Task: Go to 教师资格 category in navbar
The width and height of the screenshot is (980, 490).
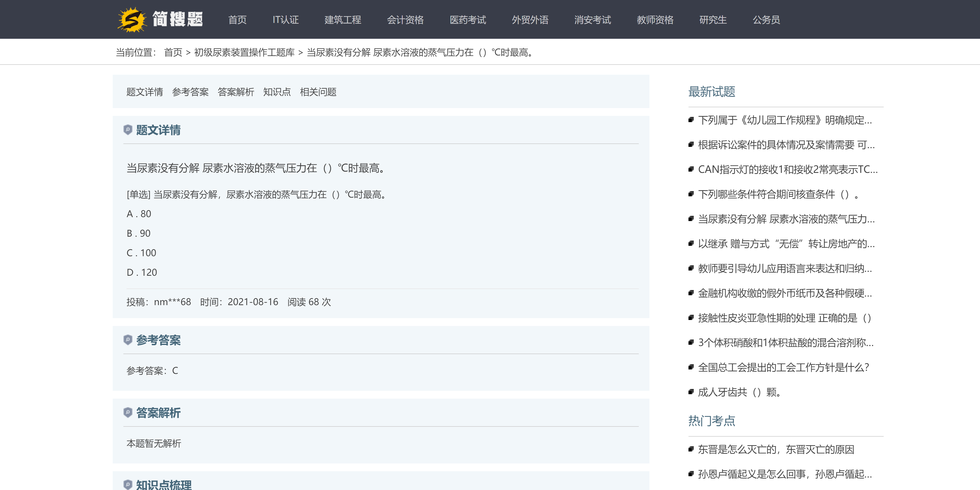Action: tap(655, 20)
